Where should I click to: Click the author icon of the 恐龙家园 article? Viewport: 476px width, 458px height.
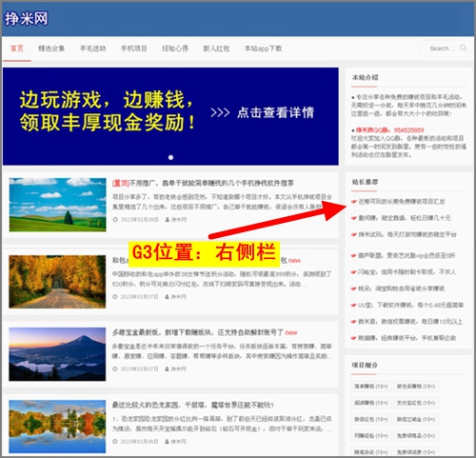coord(168,442)
